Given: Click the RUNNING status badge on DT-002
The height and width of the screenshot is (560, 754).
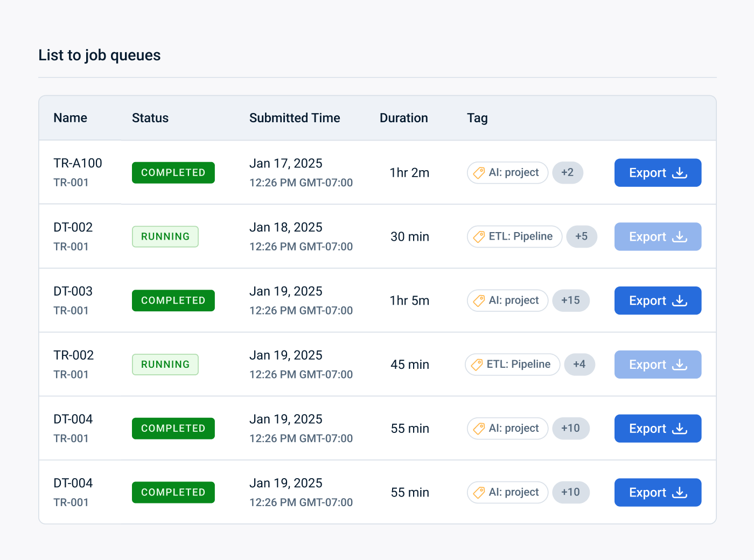Looking at the screenshot, I should [x=165, y=236].
